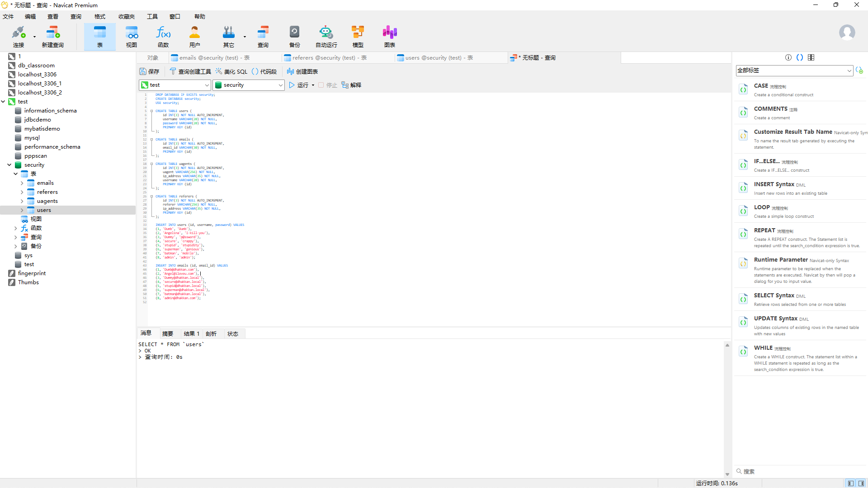Expand the users table node
The height and width of the screenshot is (488, 868).
coord(22,210)
